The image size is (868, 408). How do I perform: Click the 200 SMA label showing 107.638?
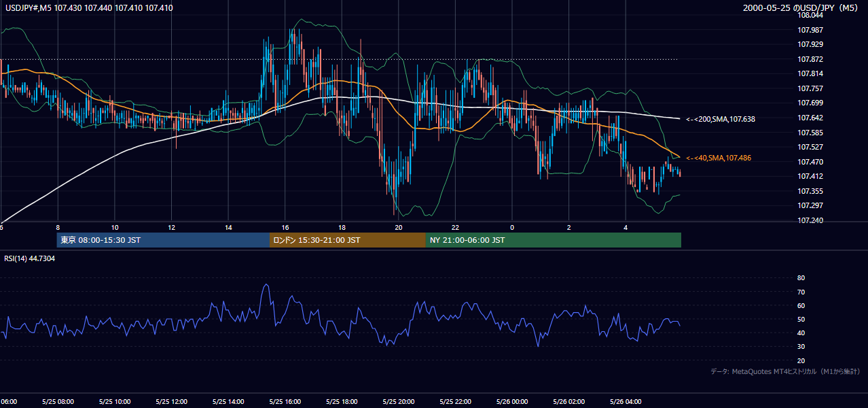click(x=720, y=119)
